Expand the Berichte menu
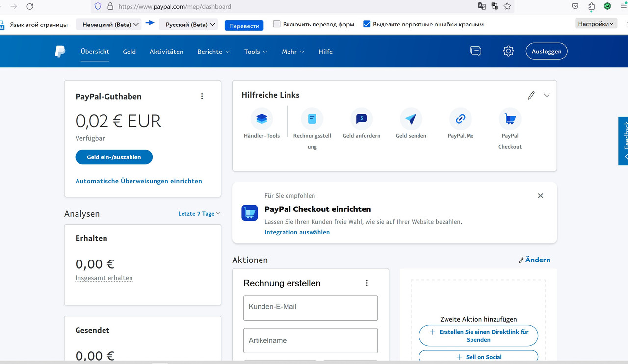Viewport: 628px width, 364px height. pyautogui.click(x=213, y=52)
